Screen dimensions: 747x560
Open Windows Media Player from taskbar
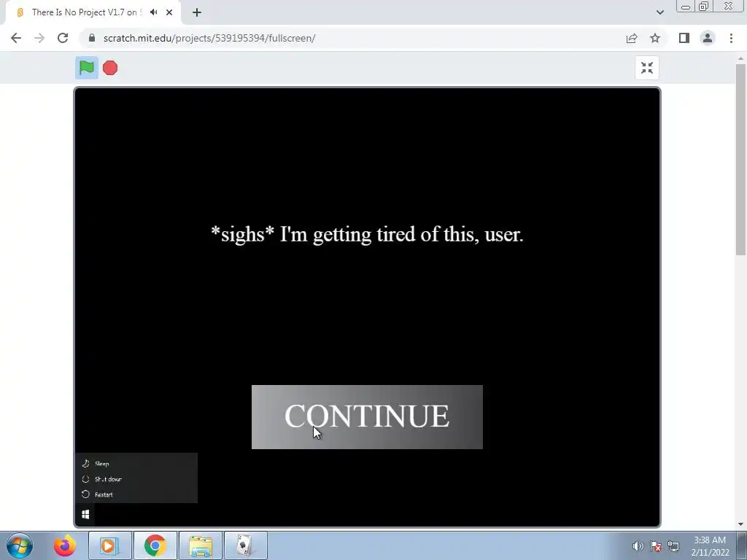[x=109, y=545]
